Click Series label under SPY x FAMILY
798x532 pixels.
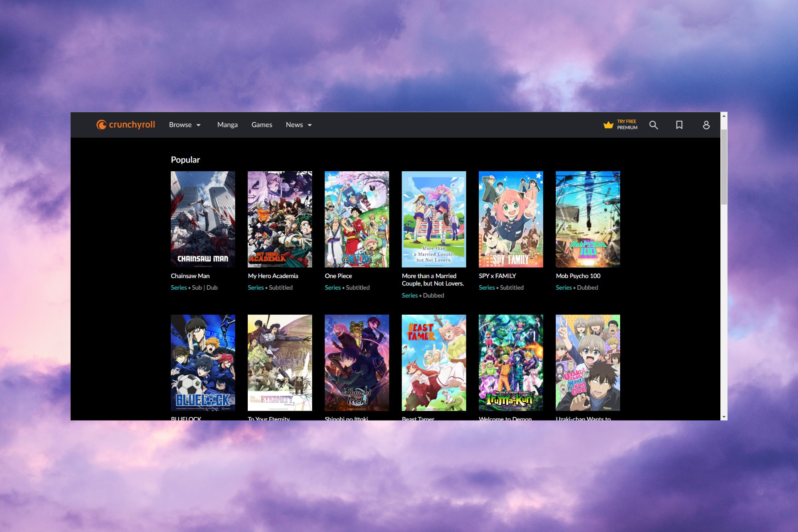point(487,288)
